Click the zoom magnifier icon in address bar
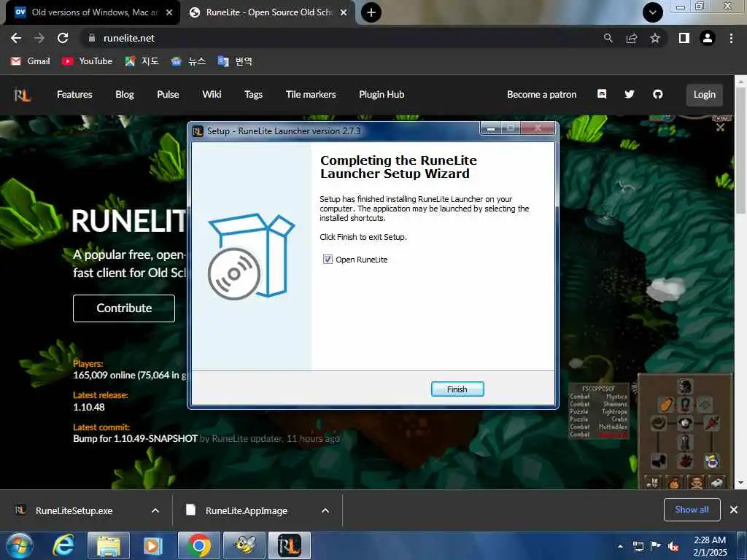Viewport: 747px width, 560px height. (x=608, y=38)
